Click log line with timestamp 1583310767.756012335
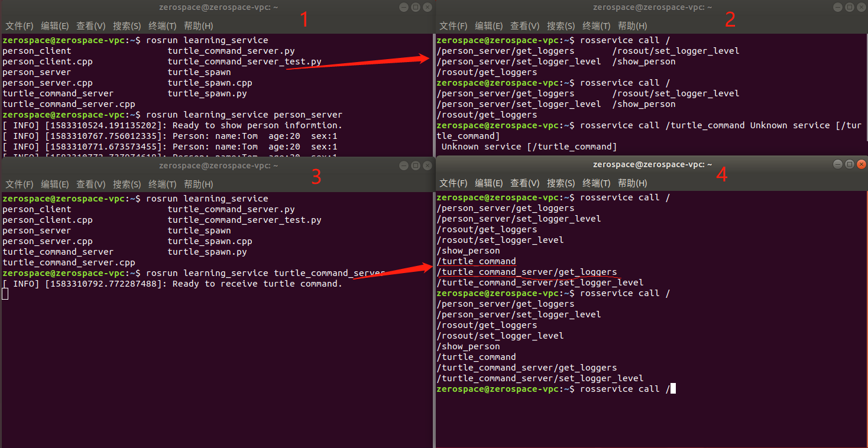 point(170,136)
